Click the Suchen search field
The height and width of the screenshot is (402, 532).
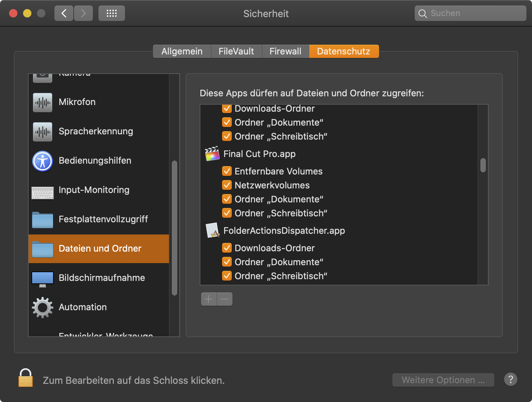[x=475, y=13]
